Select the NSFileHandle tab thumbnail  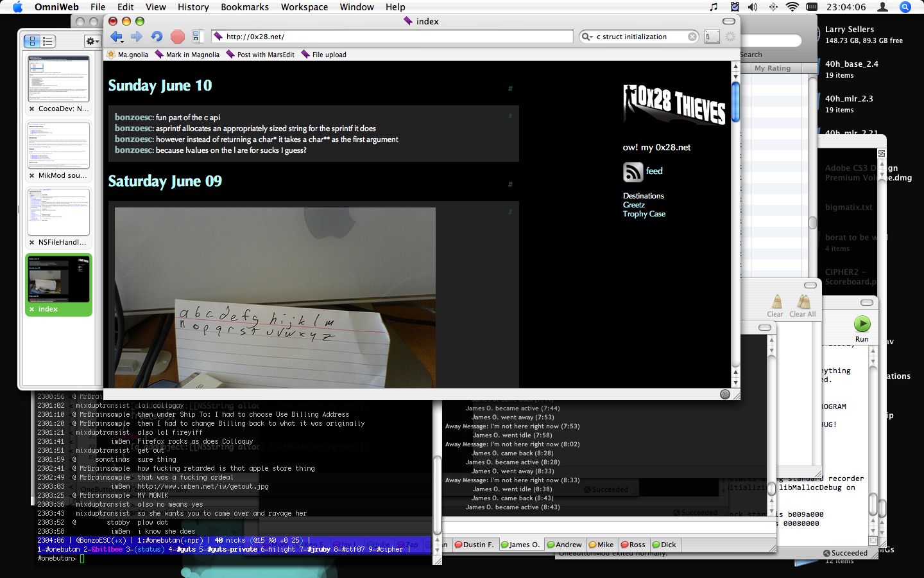(58, 212)
